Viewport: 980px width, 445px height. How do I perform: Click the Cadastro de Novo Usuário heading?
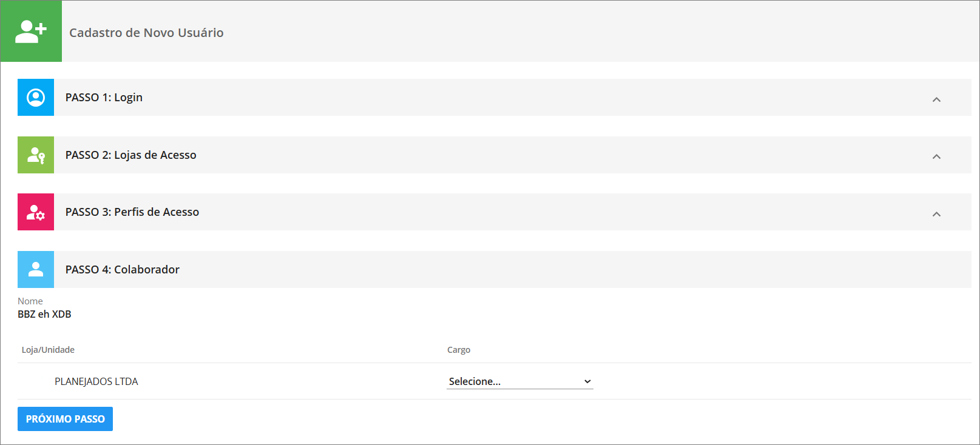pos(146,33)
